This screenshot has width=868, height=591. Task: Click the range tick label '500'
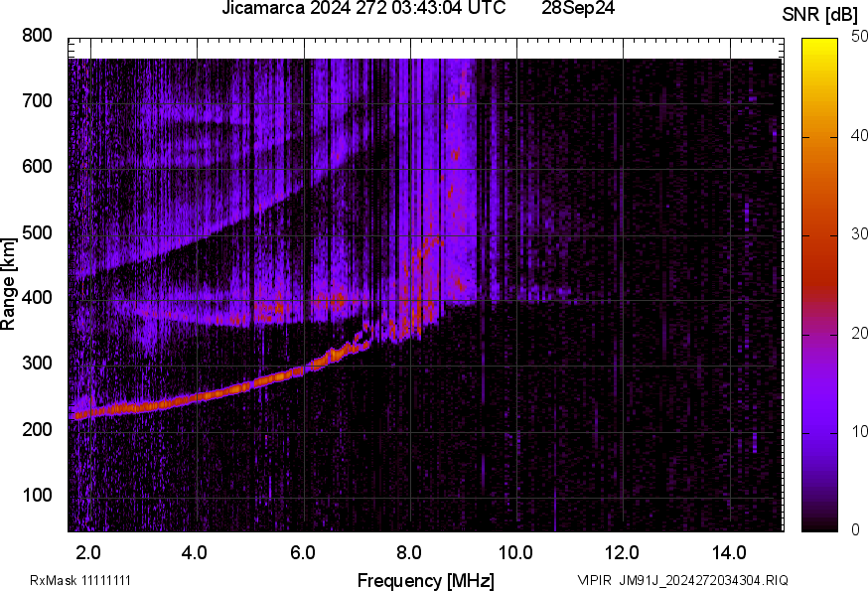37,232
